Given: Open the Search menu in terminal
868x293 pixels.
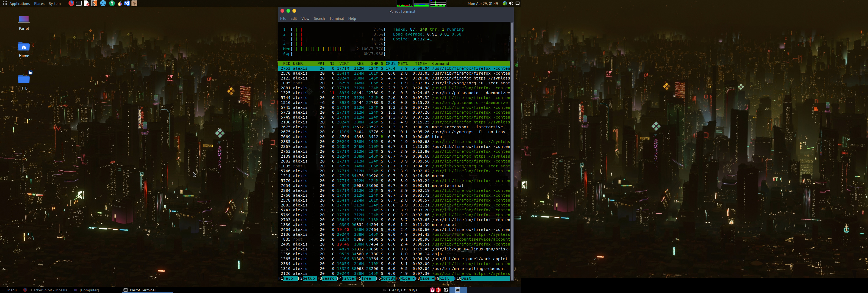Looking at the screenshot, I should 319,18.
